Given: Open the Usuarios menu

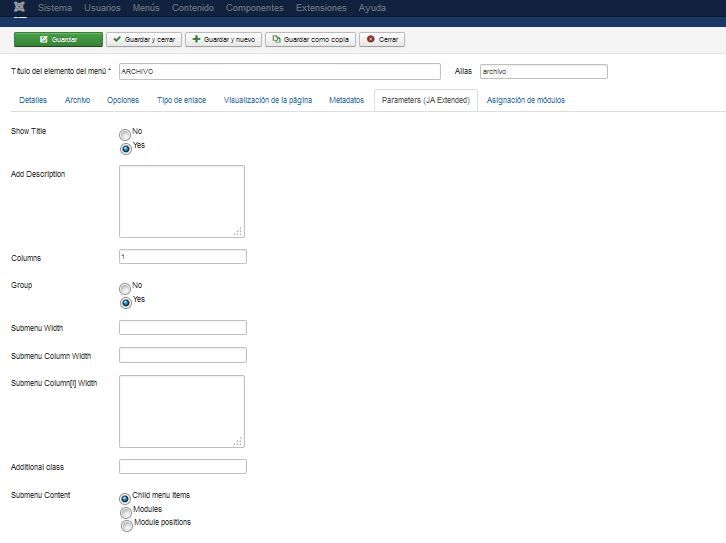Looking at the screenshot, I should tap(102, 8).
